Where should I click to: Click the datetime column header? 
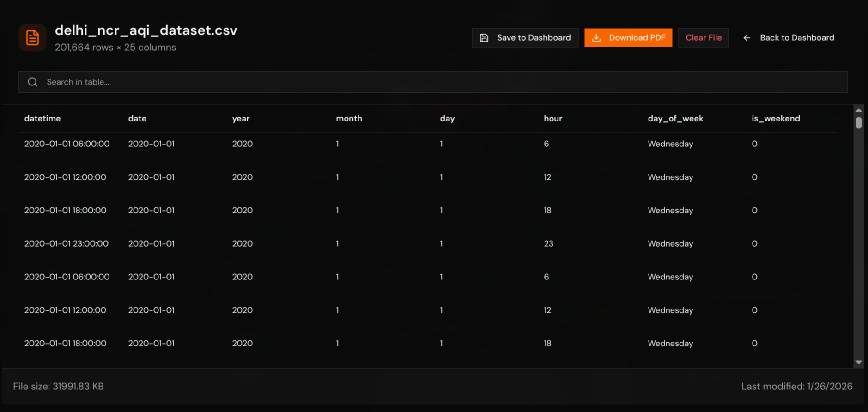[x=42, y=119]
